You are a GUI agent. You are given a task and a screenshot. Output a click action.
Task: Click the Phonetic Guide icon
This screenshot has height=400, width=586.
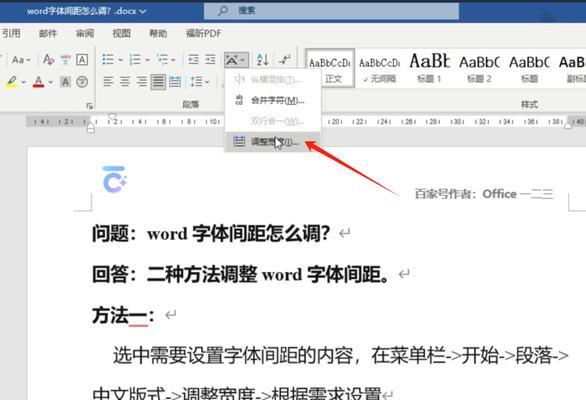(65, 60)
